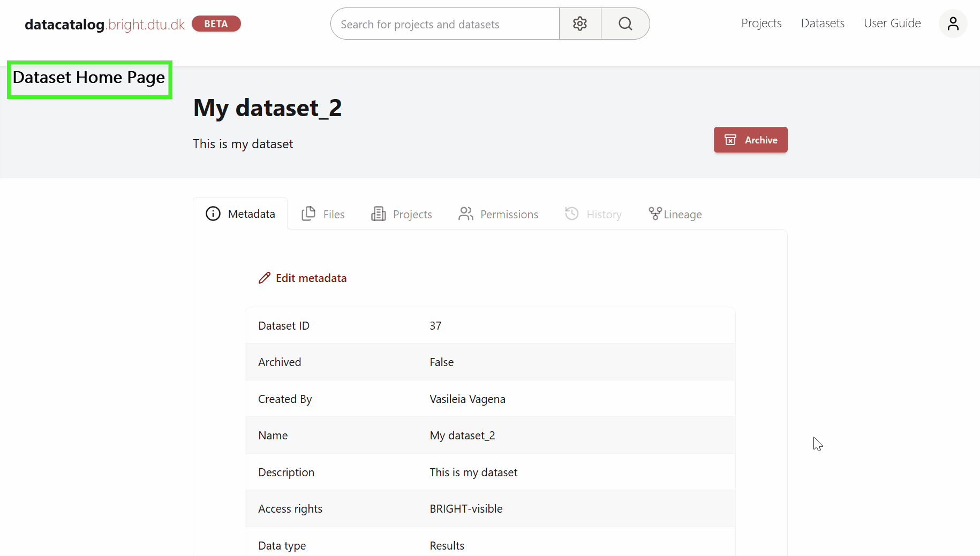Open the user profile avatar icon
This screenshot has width=980, height=556.
953,24
